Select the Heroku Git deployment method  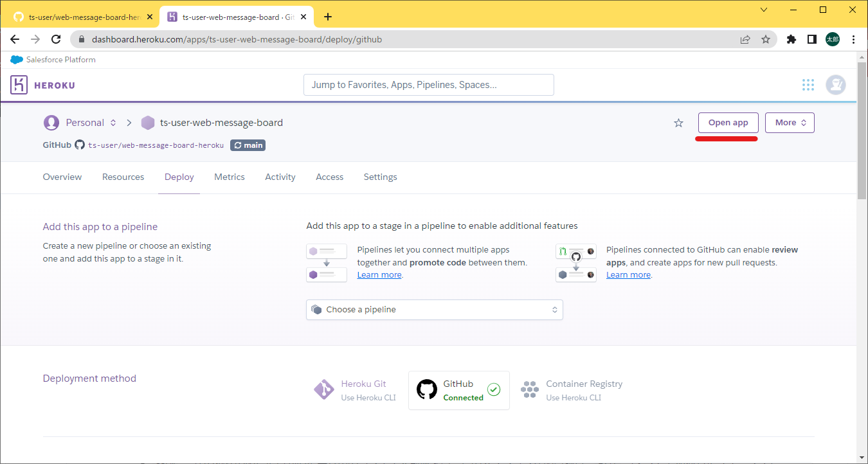(x=356, y=390)
